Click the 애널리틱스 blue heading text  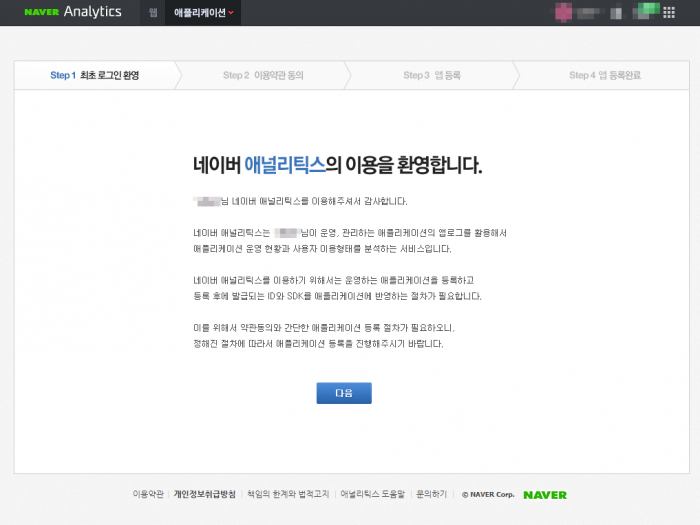[x=285, y=165]
